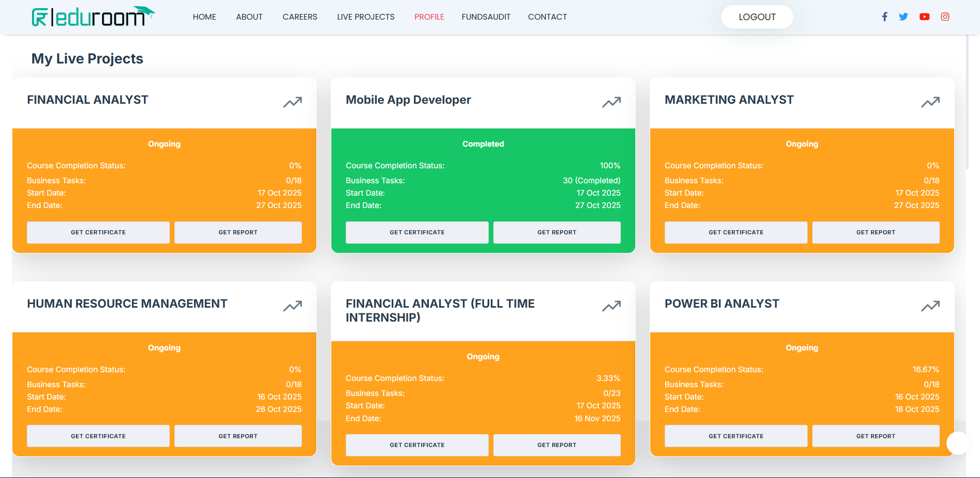Screen dimensions: 980x478
Task: Open the Contact page link
Action: pyautogui.click(x=547, y=17)
